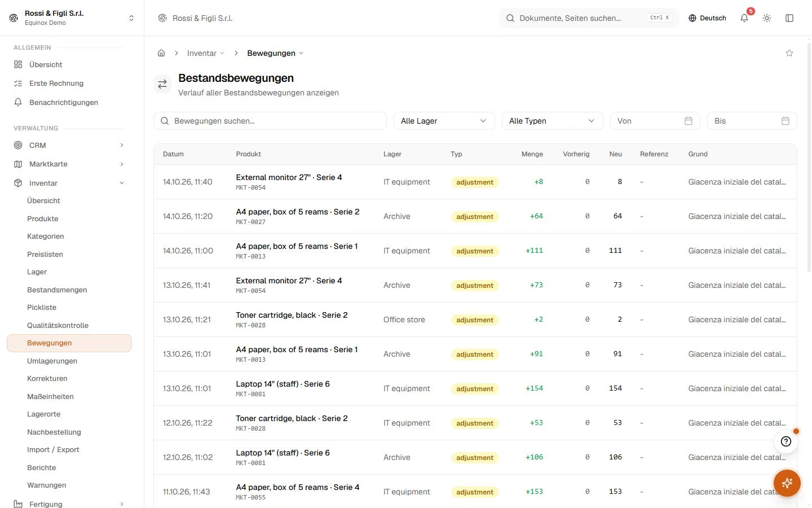The image size is (812, 508).
Task: Click the Bestandsbewegungen swap arrows icon
Action: pyautogui.click(x=162, y=84)
